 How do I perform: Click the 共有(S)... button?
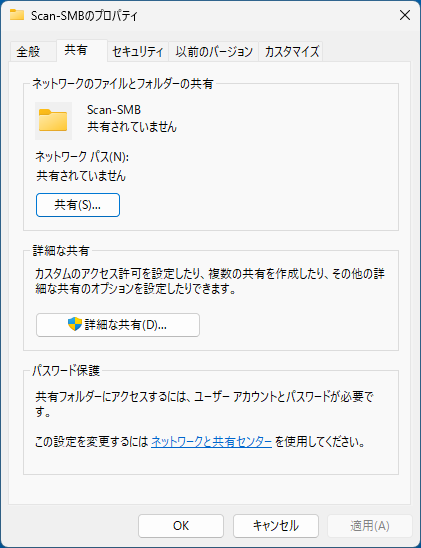tap(78, 205)
